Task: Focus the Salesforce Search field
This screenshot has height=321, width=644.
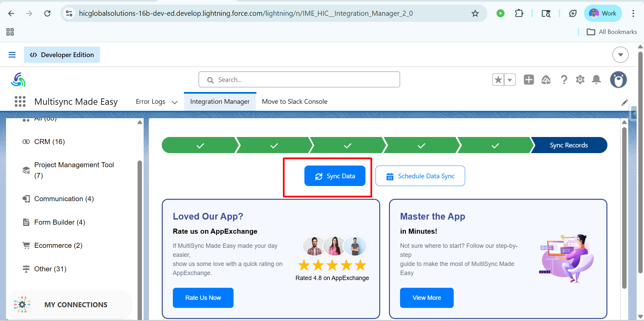Action: [x=299, y=80]
